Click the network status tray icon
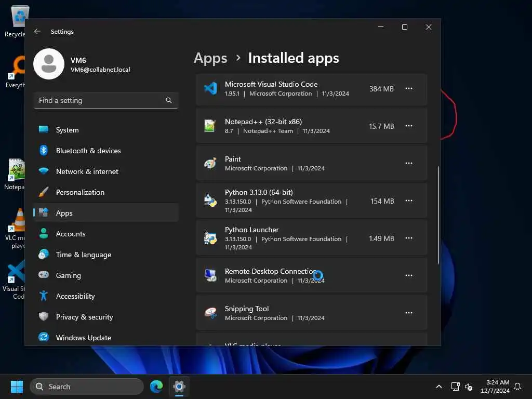This screenshot has width=532, height=399. [455, 387]
